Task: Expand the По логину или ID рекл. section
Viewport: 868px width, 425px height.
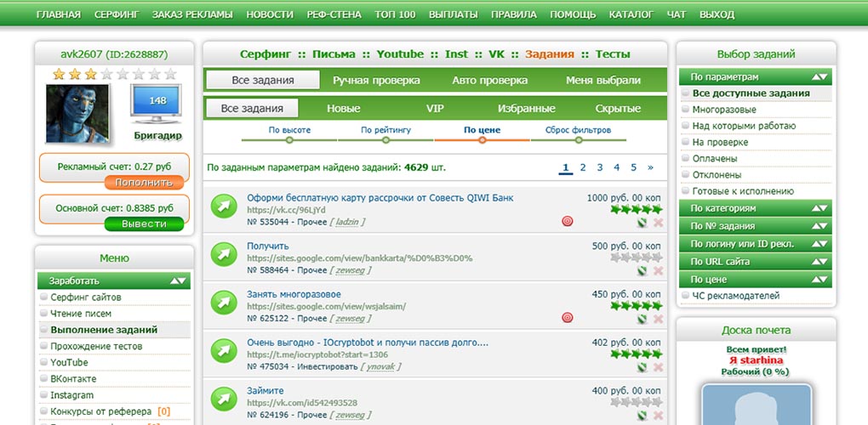Action: coord(756,244)
